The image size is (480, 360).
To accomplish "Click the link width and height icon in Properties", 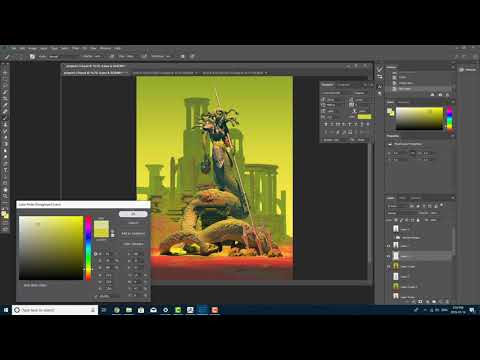I will click(413, 153).
